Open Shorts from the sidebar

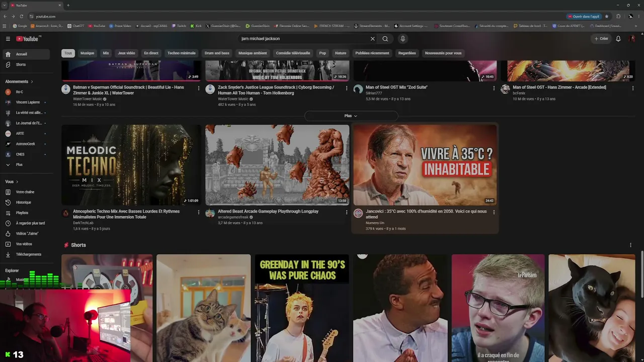pos(27,64)
